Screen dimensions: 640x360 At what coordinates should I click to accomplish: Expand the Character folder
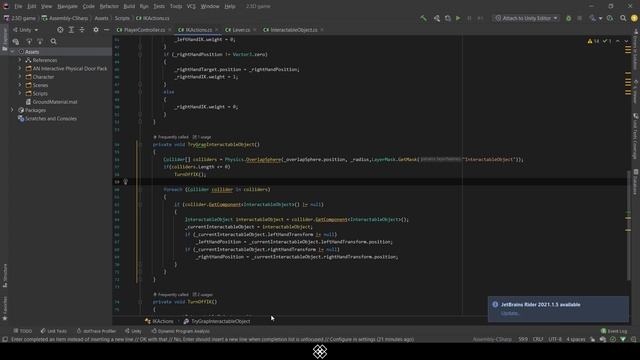click(20, 77)
